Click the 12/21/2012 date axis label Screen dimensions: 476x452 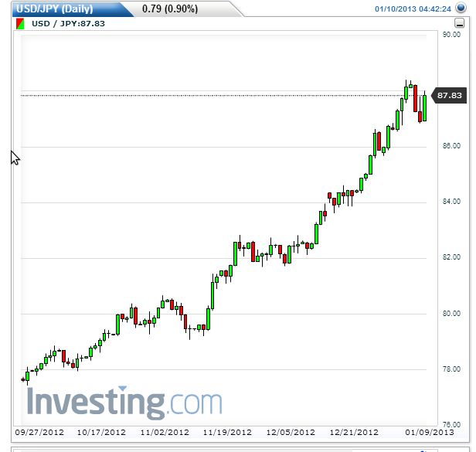(x=354, y=432)
